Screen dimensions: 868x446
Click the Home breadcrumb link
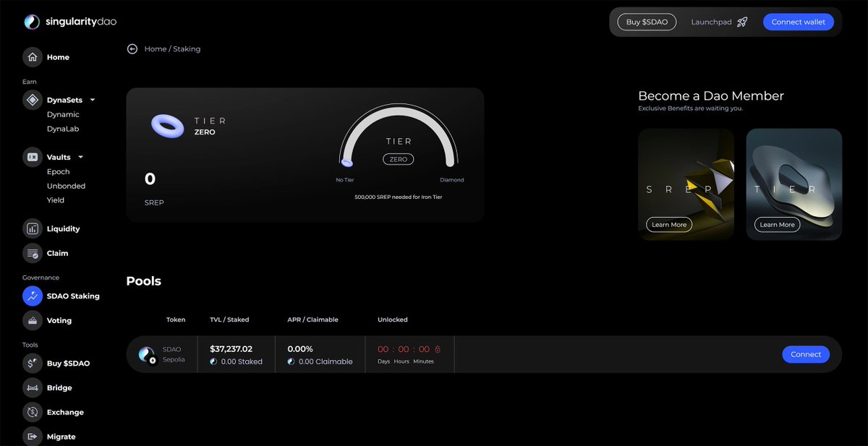[156, 49]
